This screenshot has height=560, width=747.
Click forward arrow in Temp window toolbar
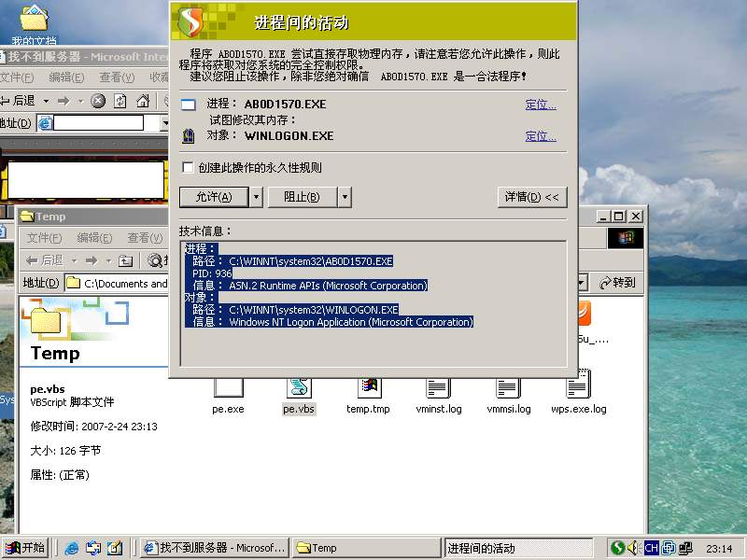coord(92,260)
